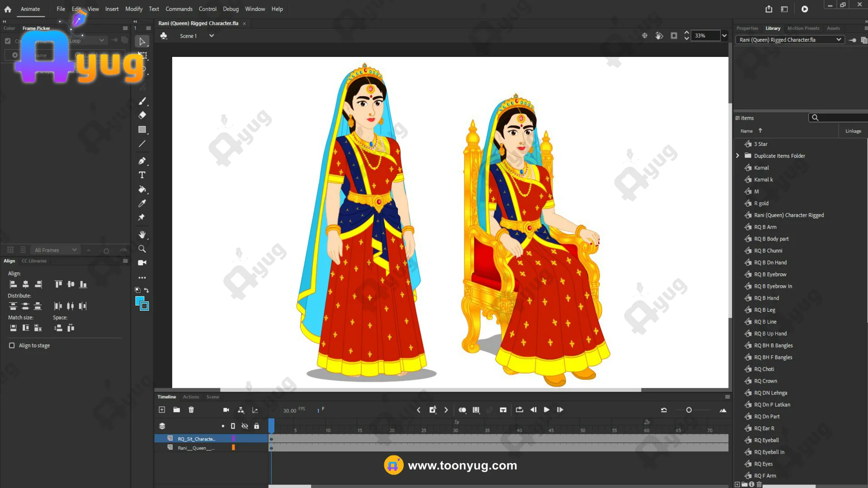Toggle lock all layers icon
Viewport: 868px width, 488px height.
point(256,426)
